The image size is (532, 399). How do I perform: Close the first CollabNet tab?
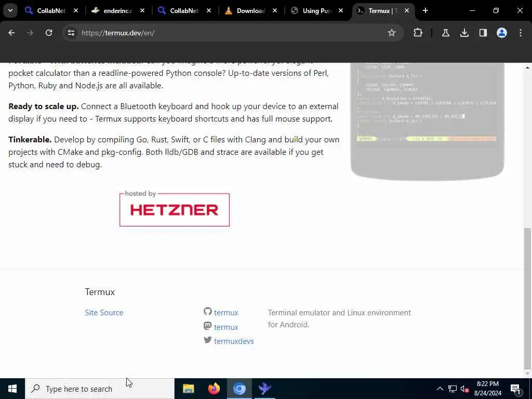76,10
